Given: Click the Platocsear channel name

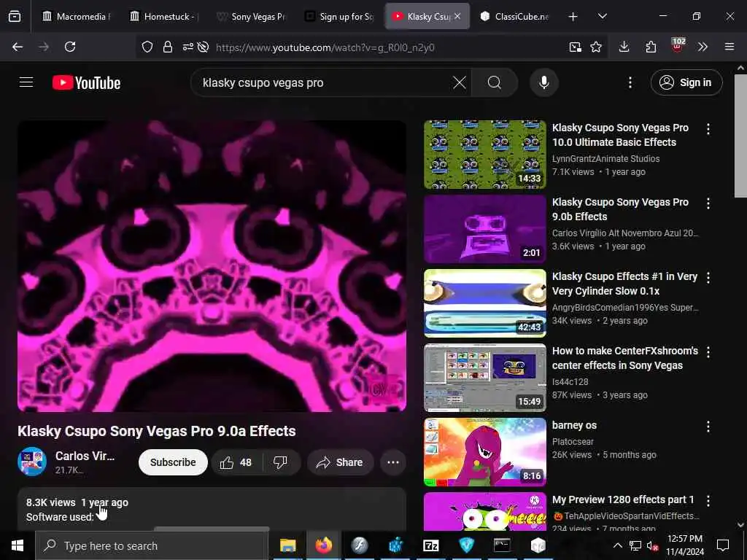Looking at the screenshot, I should click(x=573, y=441).
